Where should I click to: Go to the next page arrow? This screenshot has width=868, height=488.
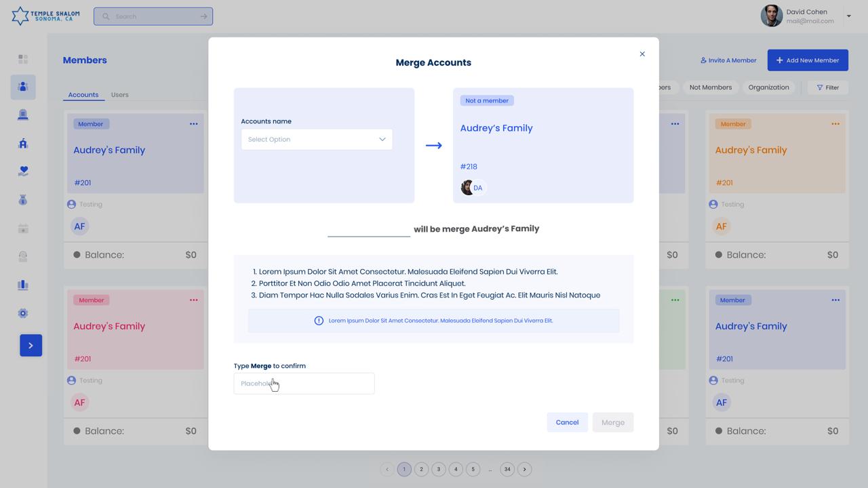click(524, 469)
